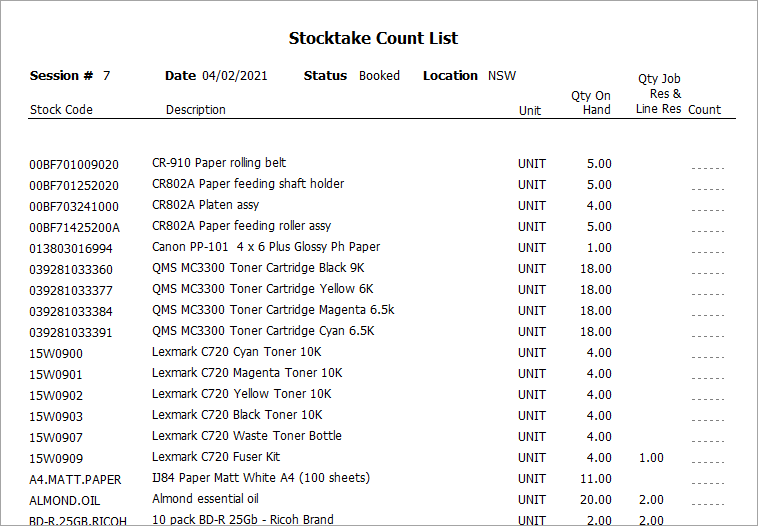This screenshot has height=526, width=758.
Task: Click Lexmark C720 Magenta Toner 10K
Action: (x=247, y=373)
